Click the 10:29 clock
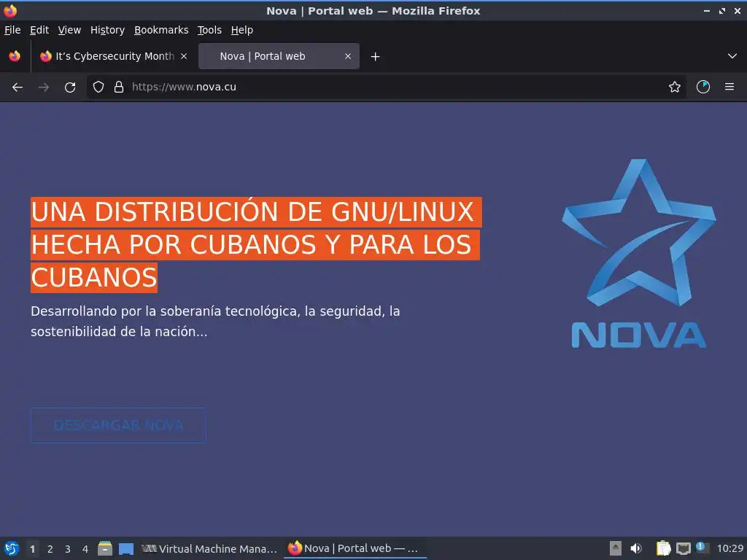Viewport: 747px width, 560px height. click(x=729, y=548)
